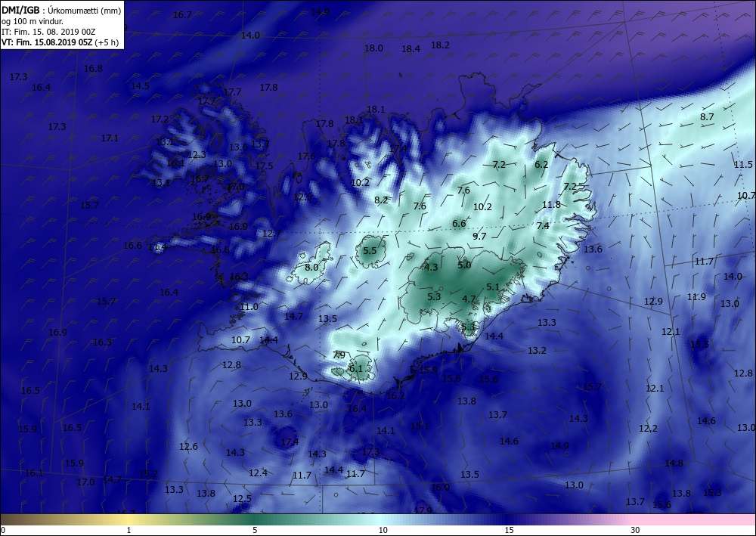
Task: Click the map value "17.2"
Action: 160,119
